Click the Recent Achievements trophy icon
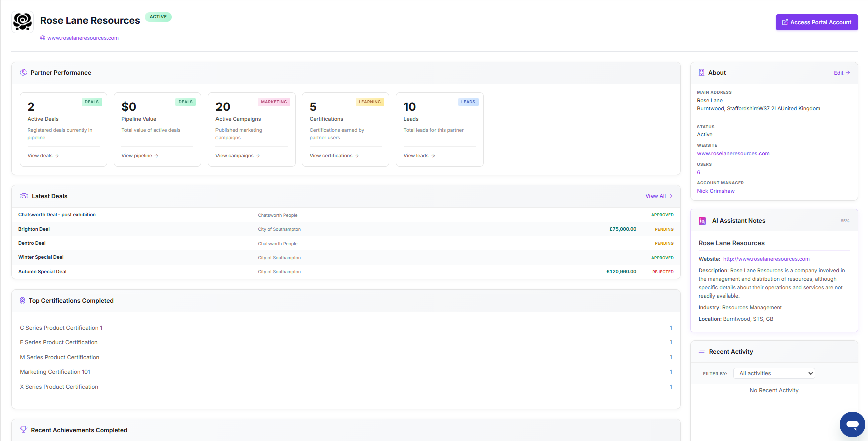The width and height of the screenshot is (868, 441). [x=23, y=430]
